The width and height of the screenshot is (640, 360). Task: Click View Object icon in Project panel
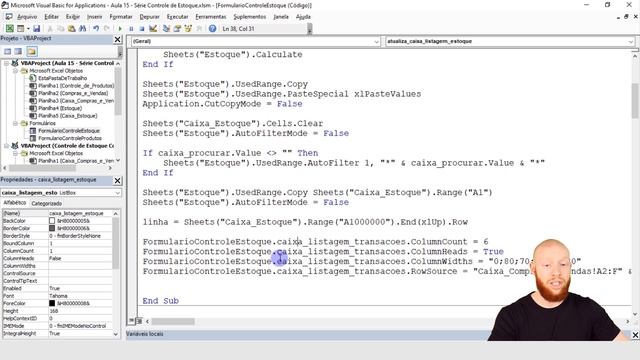pyautogui.click(x=18, y=51)
